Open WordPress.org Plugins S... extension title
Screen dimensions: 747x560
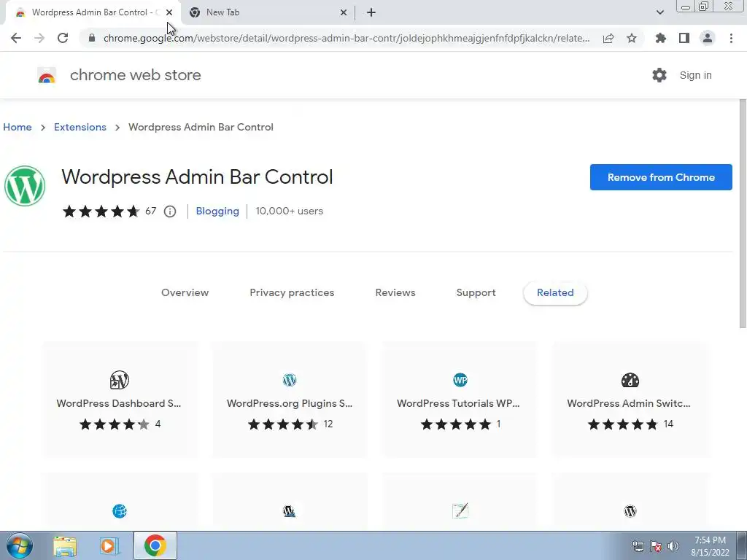pos(289,403)
